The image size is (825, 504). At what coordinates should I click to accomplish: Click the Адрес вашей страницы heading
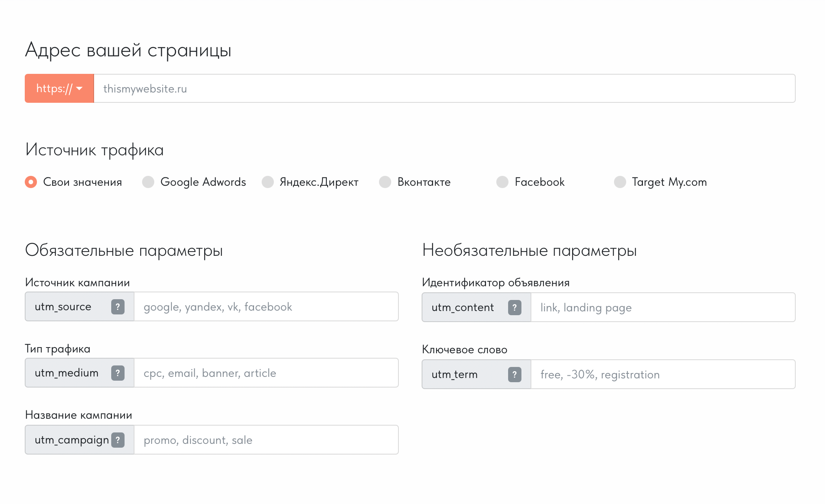pos(128,50)
